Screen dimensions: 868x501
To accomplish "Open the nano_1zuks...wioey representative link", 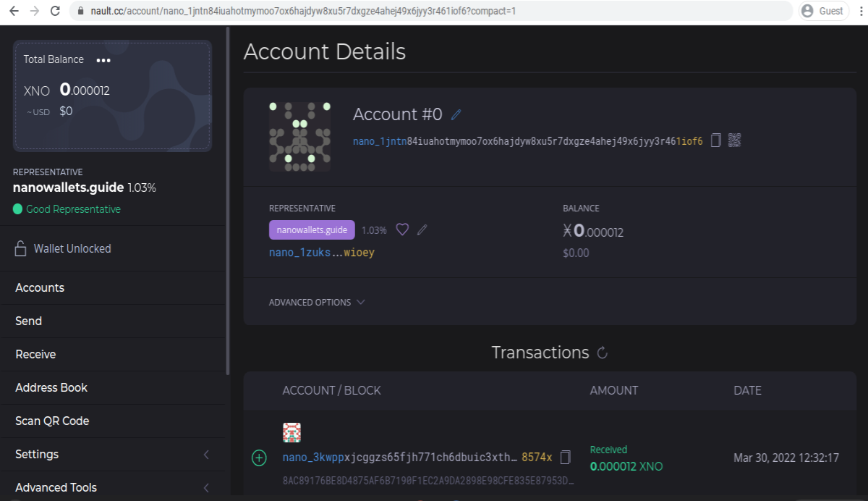I will (x=322, y=253).
